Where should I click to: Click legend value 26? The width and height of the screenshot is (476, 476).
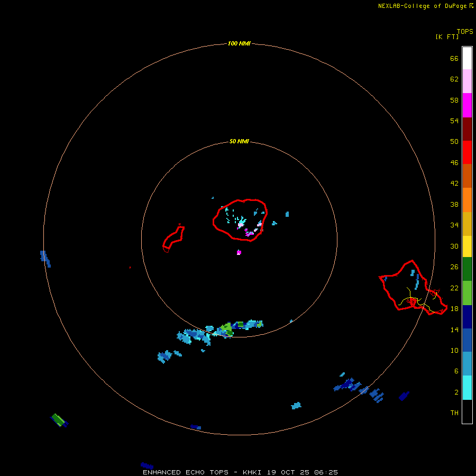tap(454, 267)
